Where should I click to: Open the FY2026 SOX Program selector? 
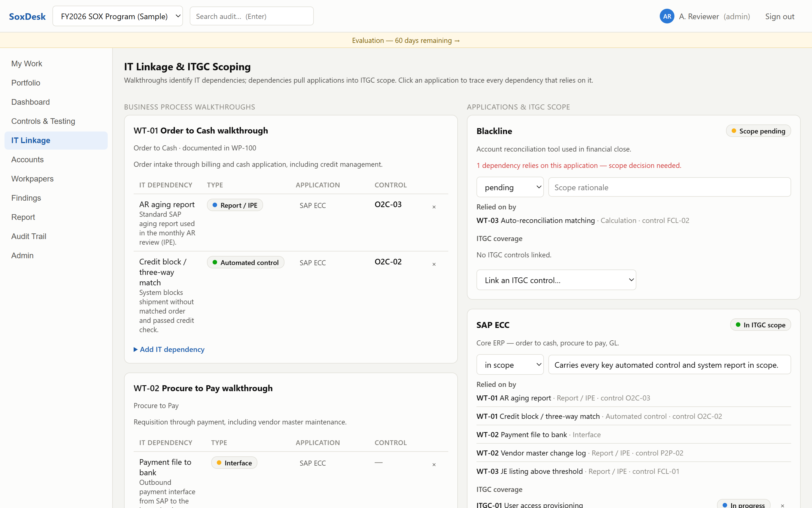coord(118,16)
